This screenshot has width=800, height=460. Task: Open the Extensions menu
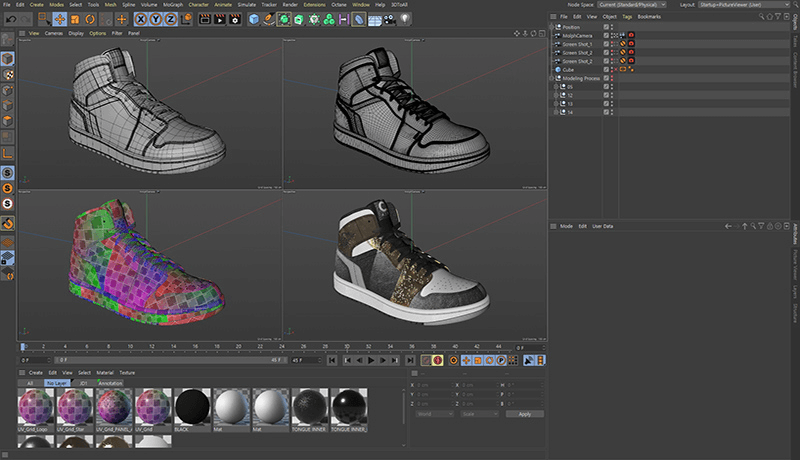point(314,5)
